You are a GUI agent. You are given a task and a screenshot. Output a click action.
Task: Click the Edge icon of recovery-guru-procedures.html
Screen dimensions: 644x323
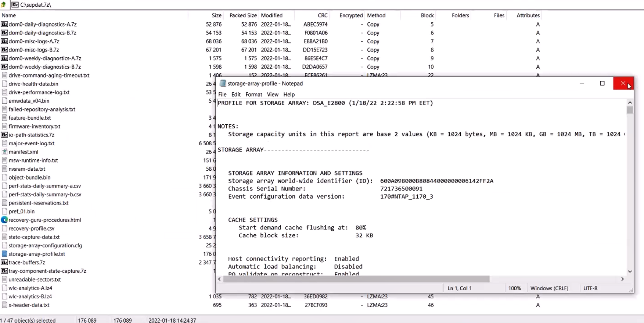tap(4, 220)
